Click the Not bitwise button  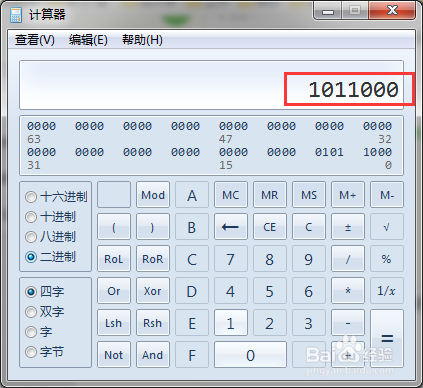(x=114, y=355)
